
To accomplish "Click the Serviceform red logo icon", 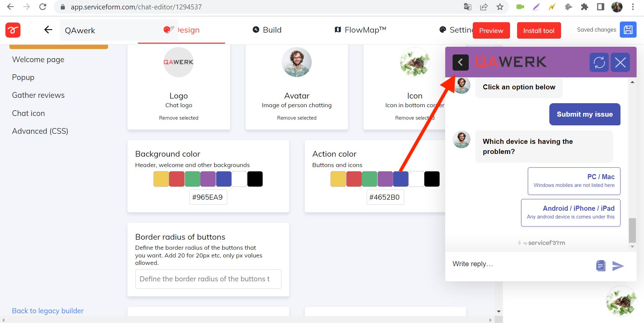I will [13, 30].
